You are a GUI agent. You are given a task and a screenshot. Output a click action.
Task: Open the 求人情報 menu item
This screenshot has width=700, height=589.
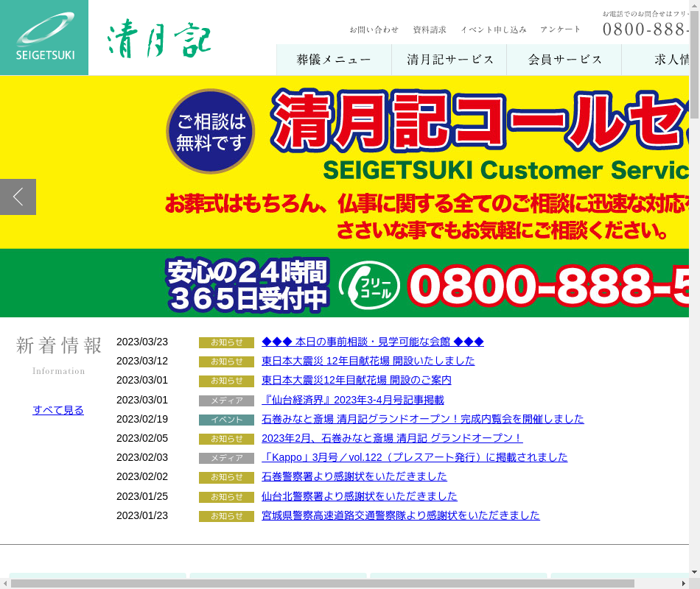point(655,60)
